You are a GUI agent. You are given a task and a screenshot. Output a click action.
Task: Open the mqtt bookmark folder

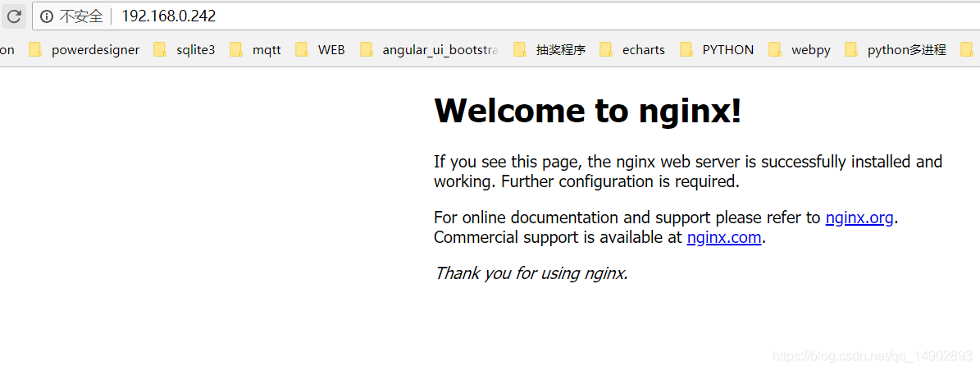(255, 49)
